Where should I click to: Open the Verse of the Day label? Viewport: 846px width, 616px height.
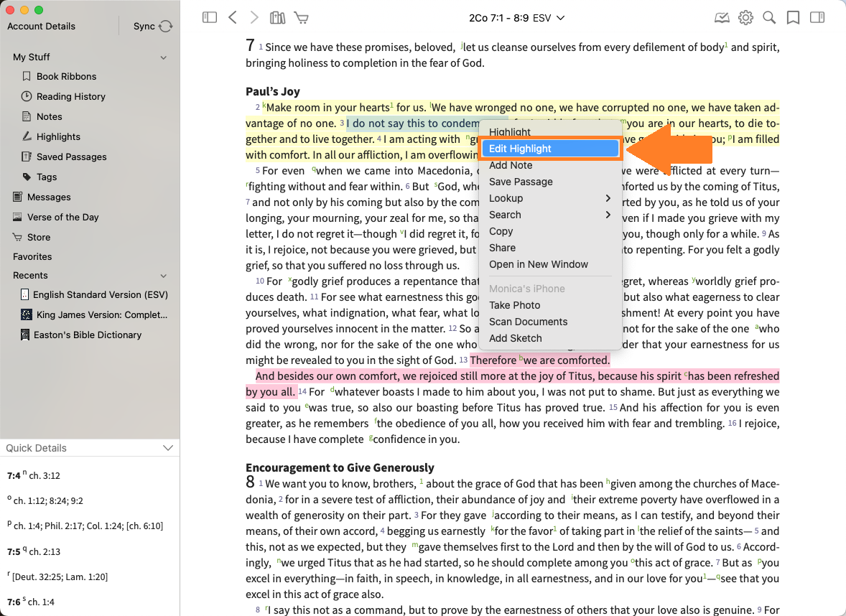tap(62, 217)
